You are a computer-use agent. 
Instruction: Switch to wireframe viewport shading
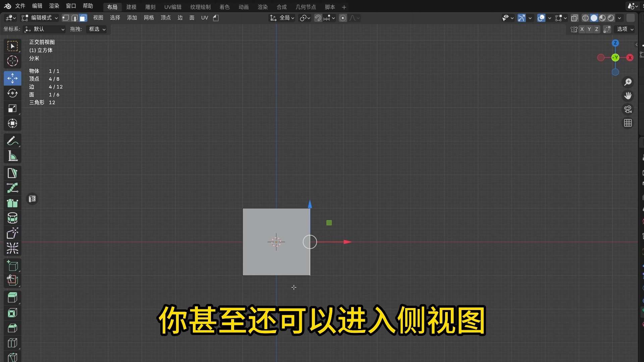[585, 18]
